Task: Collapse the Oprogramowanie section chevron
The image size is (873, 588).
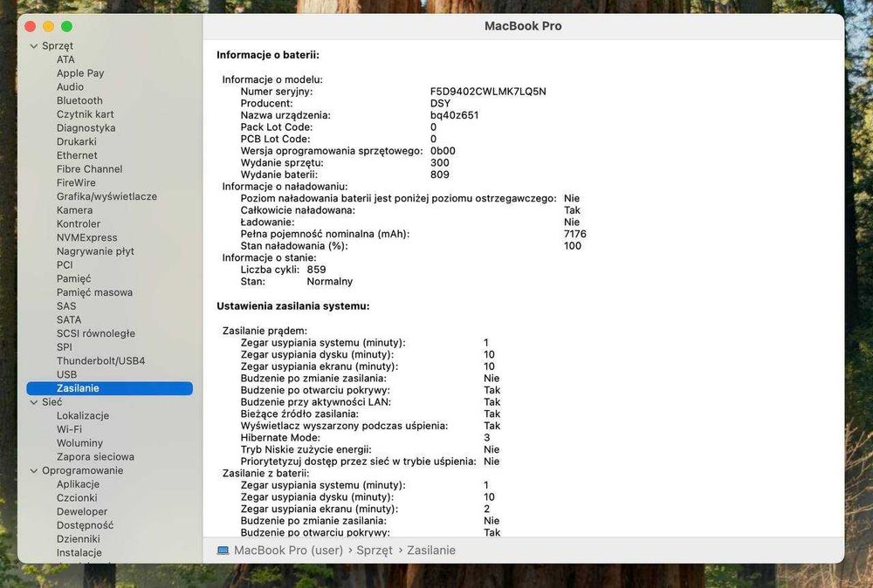Action: (34, 470)
